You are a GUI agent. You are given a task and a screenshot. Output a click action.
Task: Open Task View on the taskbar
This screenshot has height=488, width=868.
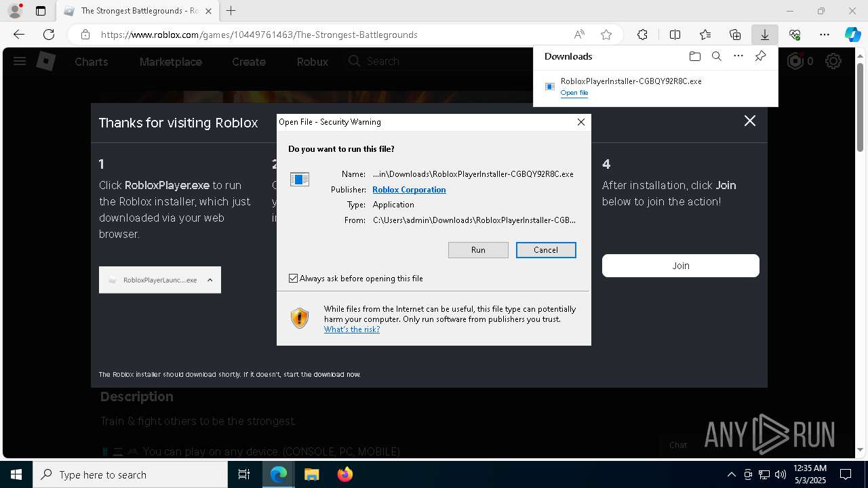(244, 474)
